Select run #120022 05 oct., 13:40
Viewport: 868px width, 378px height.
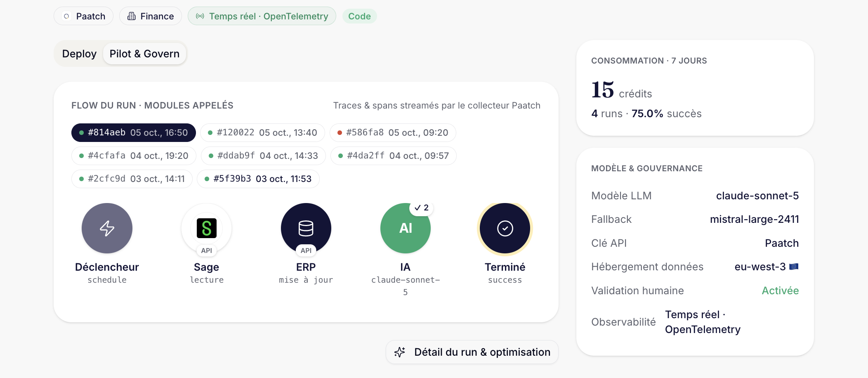[x=262, y=132]
